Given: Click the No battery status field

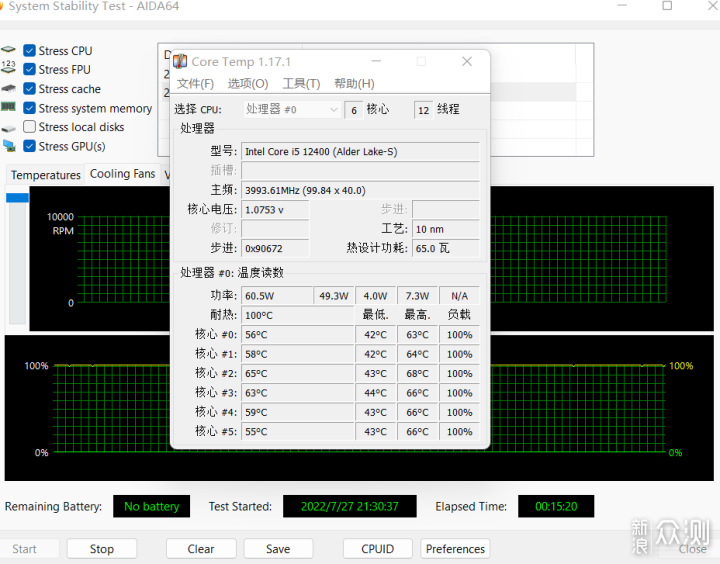Looking at the screenshot, I should pos(152,506).
